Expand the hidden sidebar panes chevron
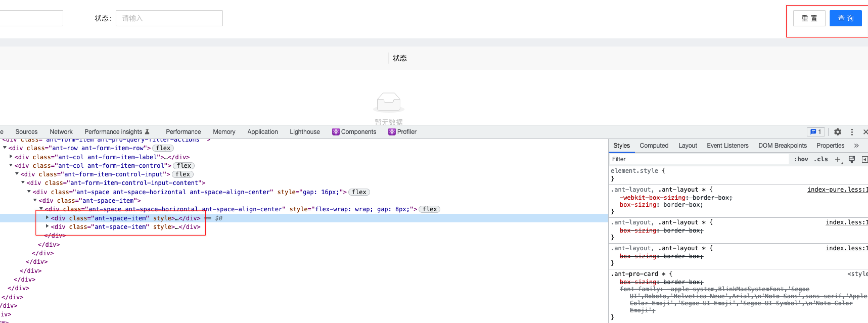 point(857,146)
